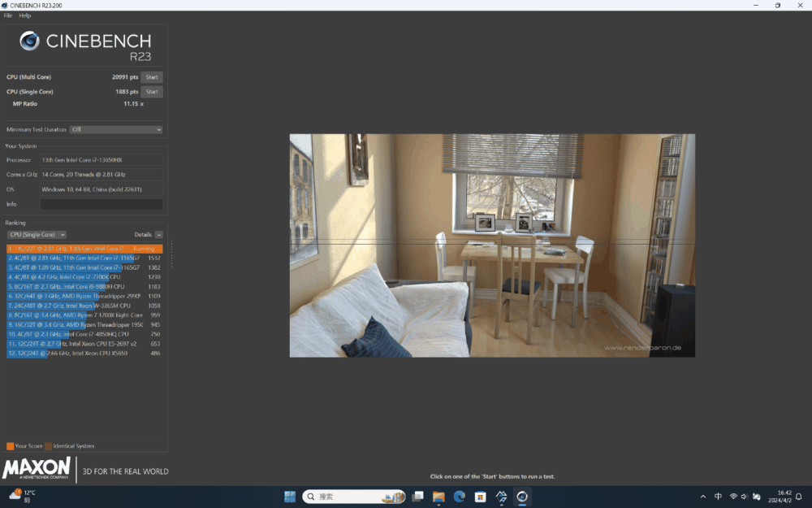Click the Windows Start icon

290,496
